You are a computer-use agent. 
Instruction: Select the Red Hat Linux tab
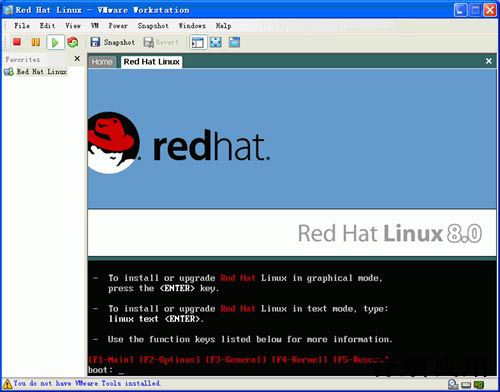coord(152,62)
